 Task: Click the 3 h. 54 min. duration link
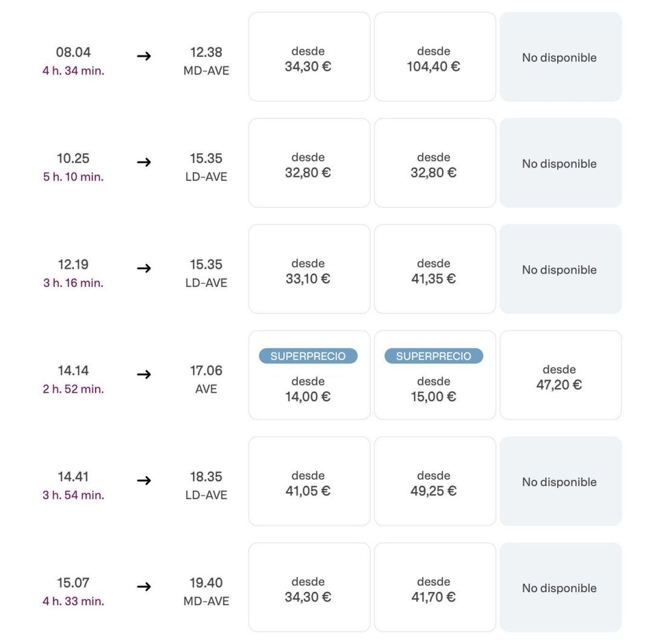(x=73, y=495)
